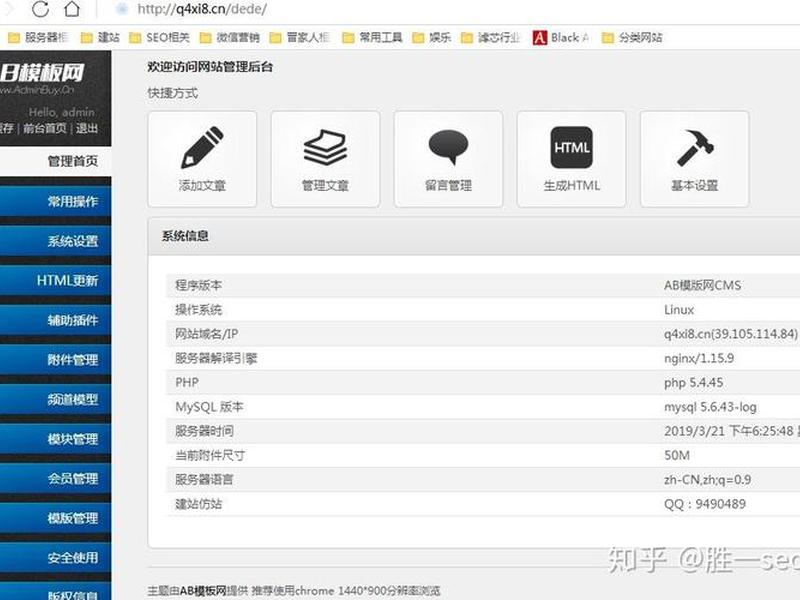Click the Hello, admin greeting
Image resolution: width=800 pixels, height=600 pixels.
[x=62, y=112]
